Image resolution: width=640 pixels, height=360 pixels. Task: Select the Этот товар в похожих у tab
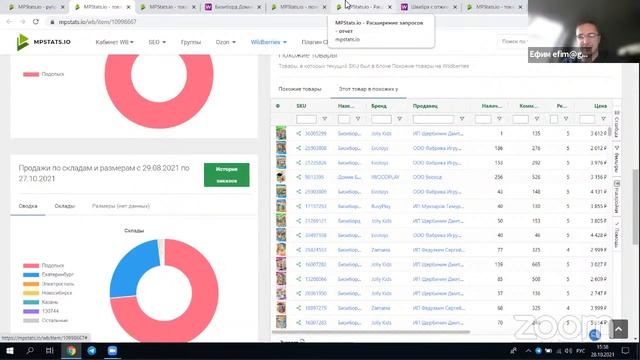[x=368, y=89]
